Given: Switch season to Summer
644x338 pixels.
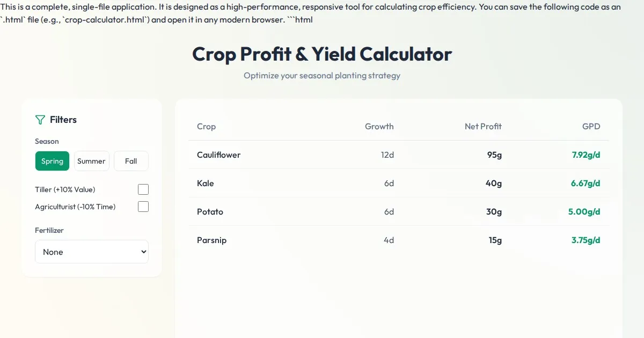Looking at the screenshot, I should click(x=91, y=161).
